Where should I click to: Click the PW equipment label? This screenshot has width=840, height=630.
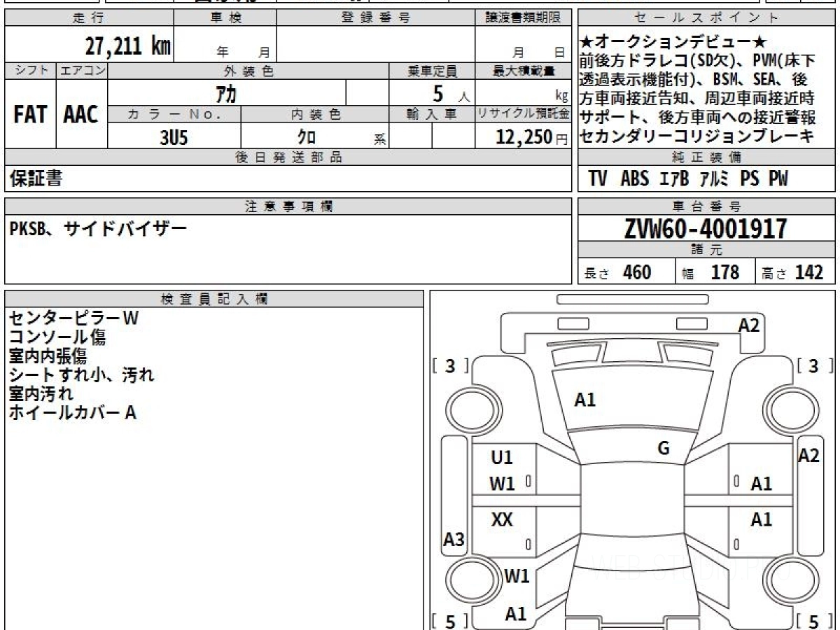tap(778, 178)
